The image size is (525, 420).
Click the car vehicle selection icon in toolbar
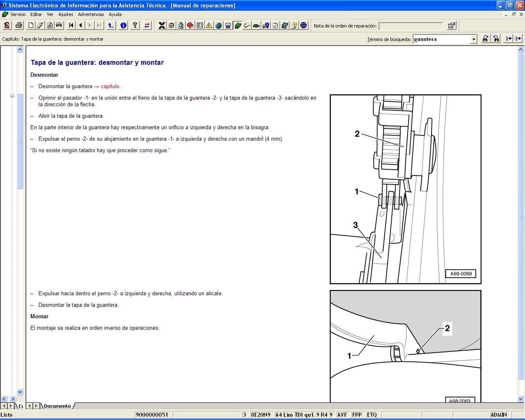pos(59,25)
